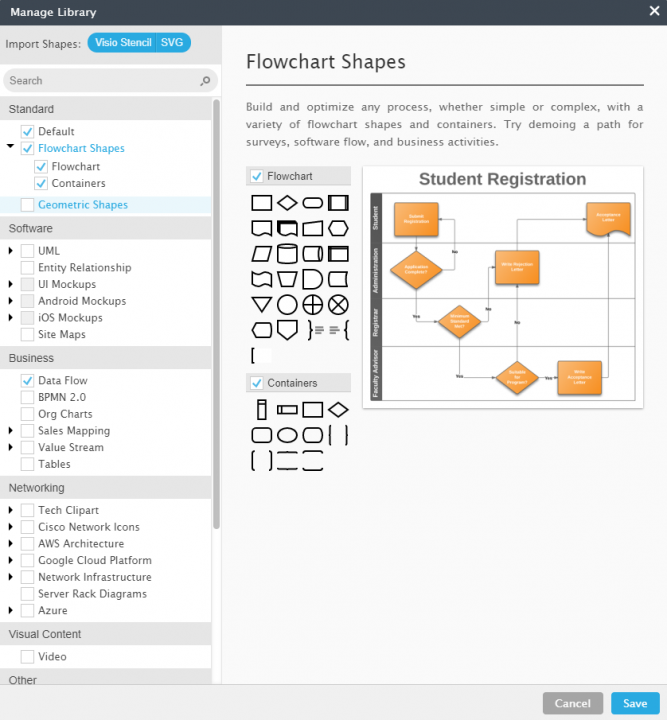Click the Cisco Network Icons label
Viewport: 667px width, 720px height.
89,527
